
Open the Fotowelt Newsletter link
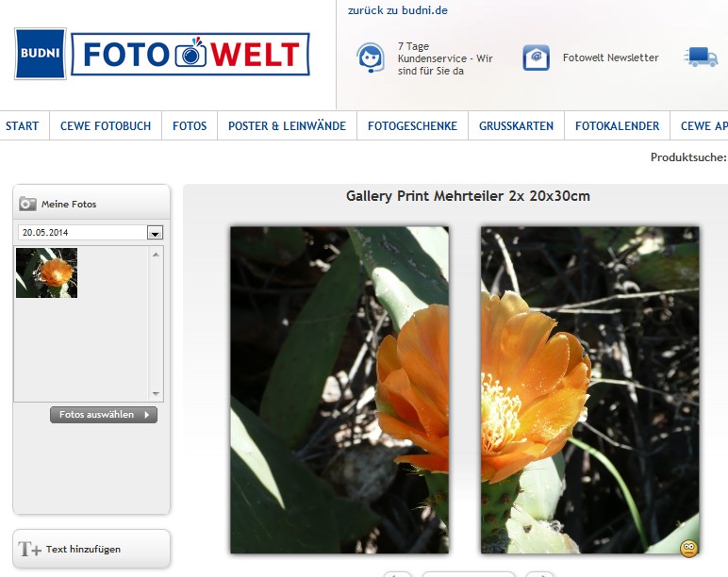click(x=610, y=58)
